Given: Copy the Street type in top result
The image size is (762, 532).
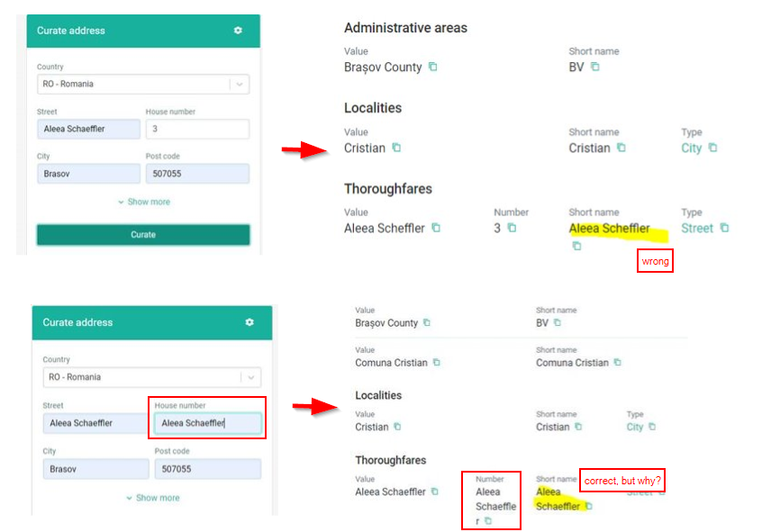Looking at the screenshot, I should pyautogui.click(x=724, y=229).
